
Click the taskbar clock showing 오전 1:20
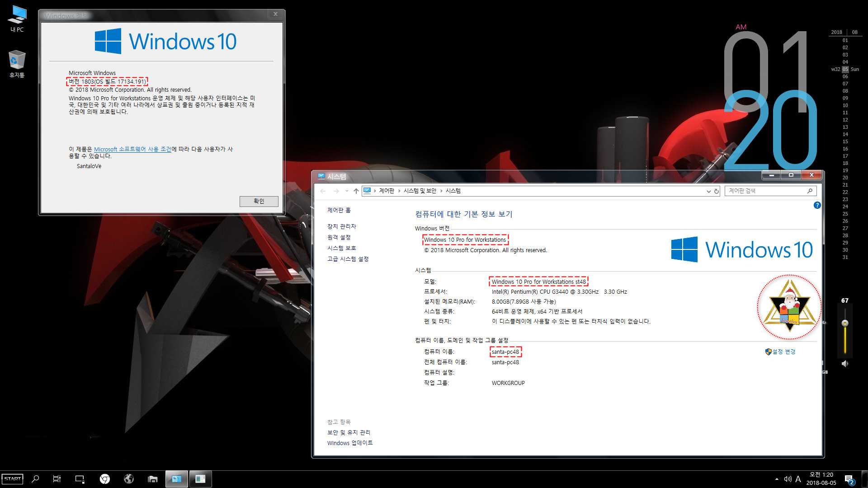click(821, 479)
